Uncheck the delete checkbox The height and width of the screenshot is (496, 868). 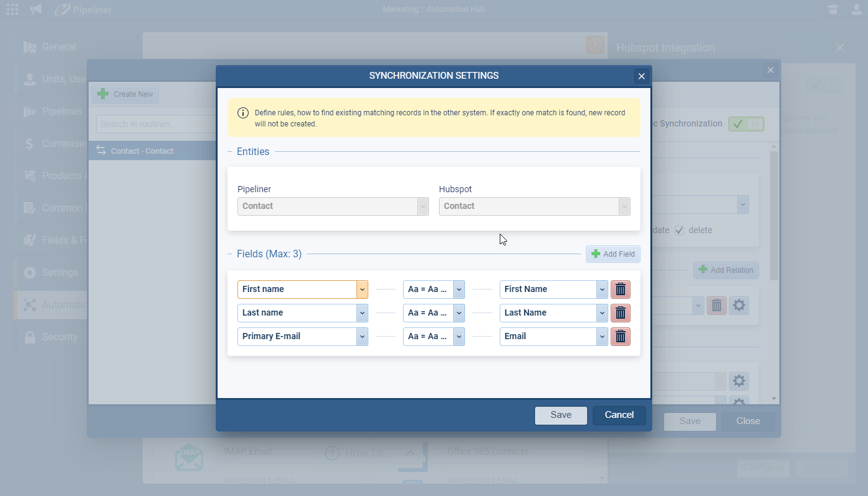(x=680, y=230)
